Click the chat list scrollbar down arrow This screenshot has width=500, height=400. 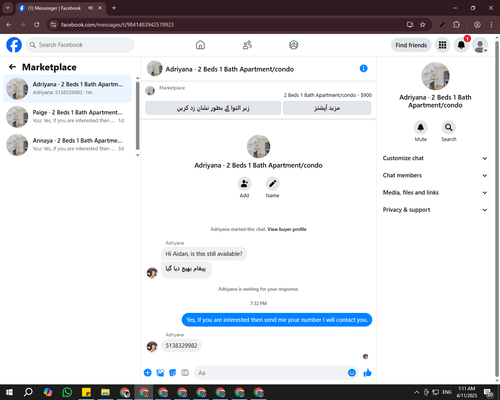(137, 155)
